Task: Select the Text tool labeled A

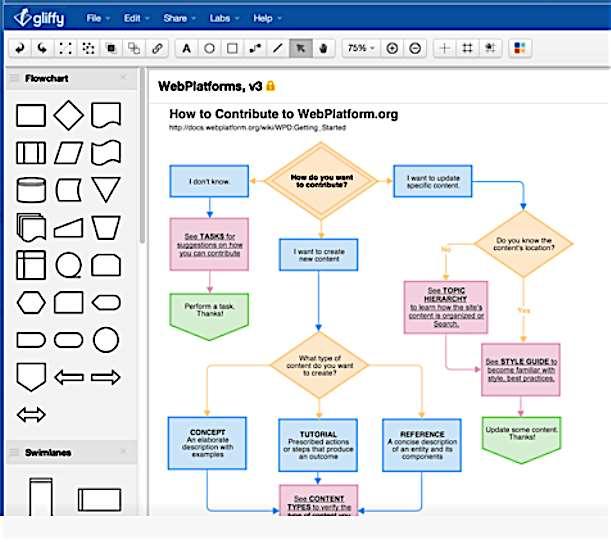Action: [187, 48]
